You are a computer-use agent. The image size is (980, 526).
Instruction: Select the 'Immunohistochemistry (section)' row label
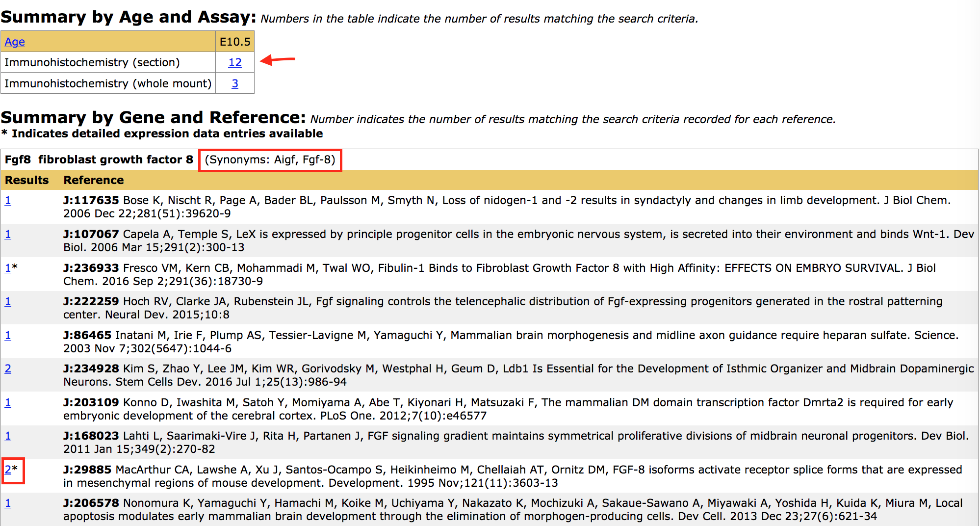coord(92,62)
